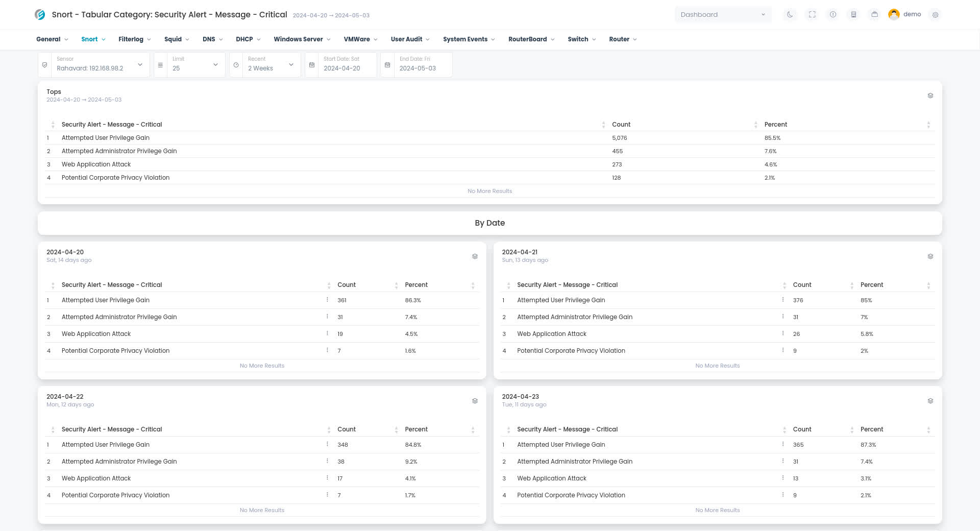Open row options for Potential Corporate Privacy Violation on 2024-04-21

coord(782,350)
